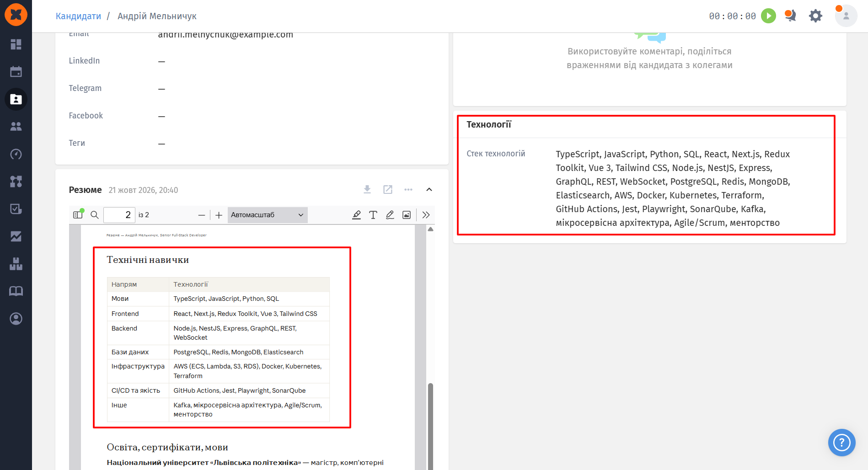This screenshot has height=470, width=868.
Task: Click the Telegram field label
Action: tap(85, 88)
